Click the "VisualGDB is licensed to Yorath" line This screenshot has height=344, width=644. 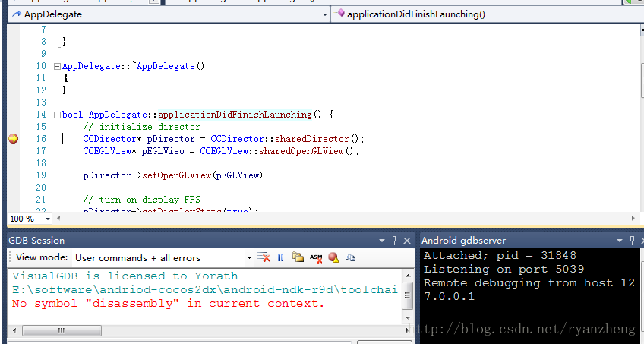point(125,276)
